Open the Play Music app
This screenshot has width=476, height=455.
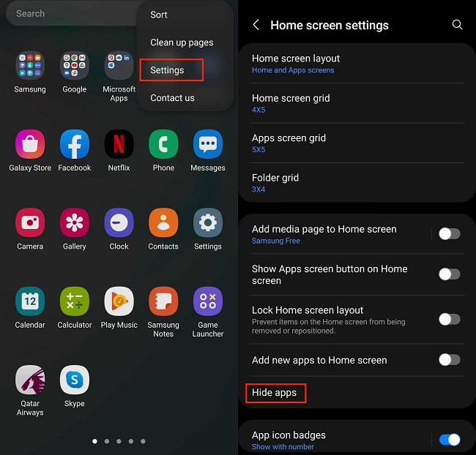tap(119, 301)
